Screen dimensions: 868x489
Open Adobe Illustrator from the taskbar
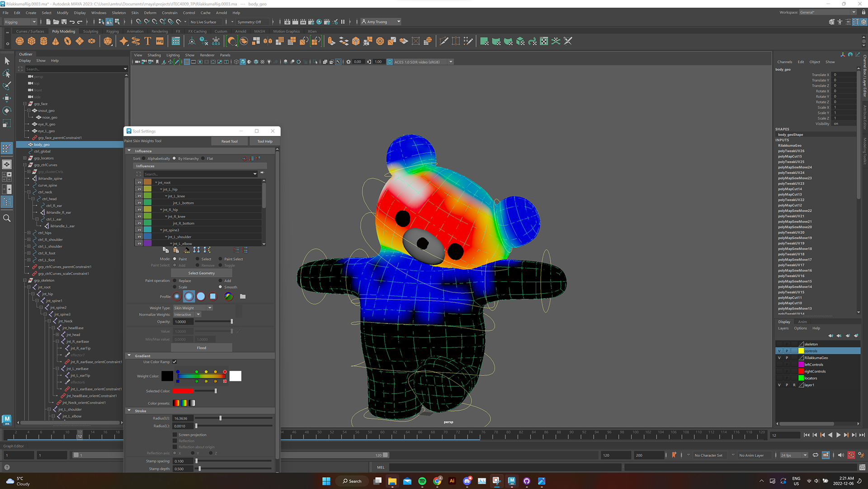(x=452, y=481)
